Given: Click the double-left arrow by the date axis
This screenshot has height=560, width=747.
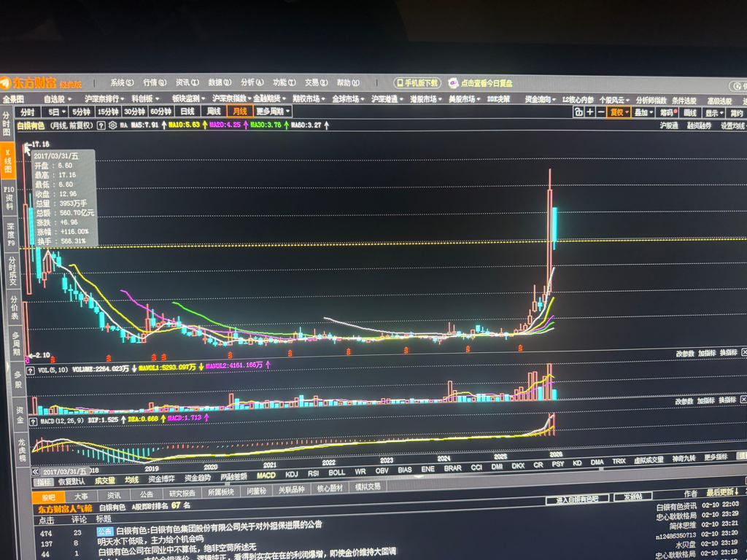Looking at the screenshot, I should coord(35,472).
